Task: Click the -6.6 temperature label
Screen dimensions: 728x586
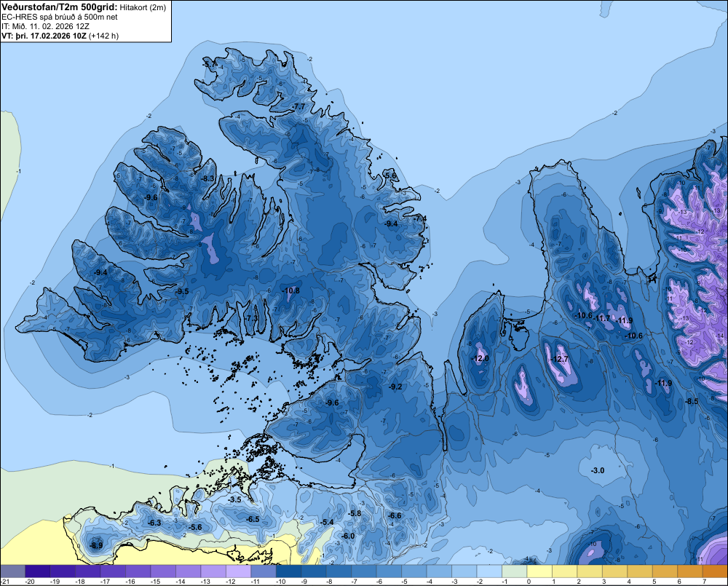Action: point(394,515)
